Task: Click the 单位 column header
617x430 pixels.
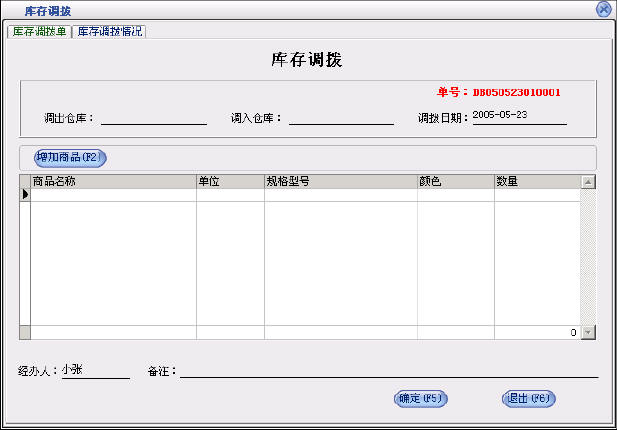Action: point(230,182)
